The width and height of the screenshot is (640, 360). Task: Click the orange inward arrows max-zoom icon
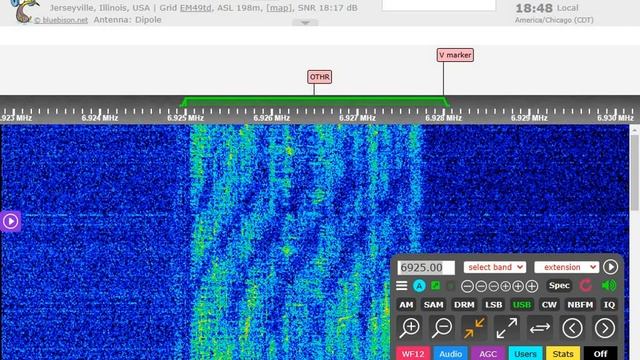[x=474, y=328]
